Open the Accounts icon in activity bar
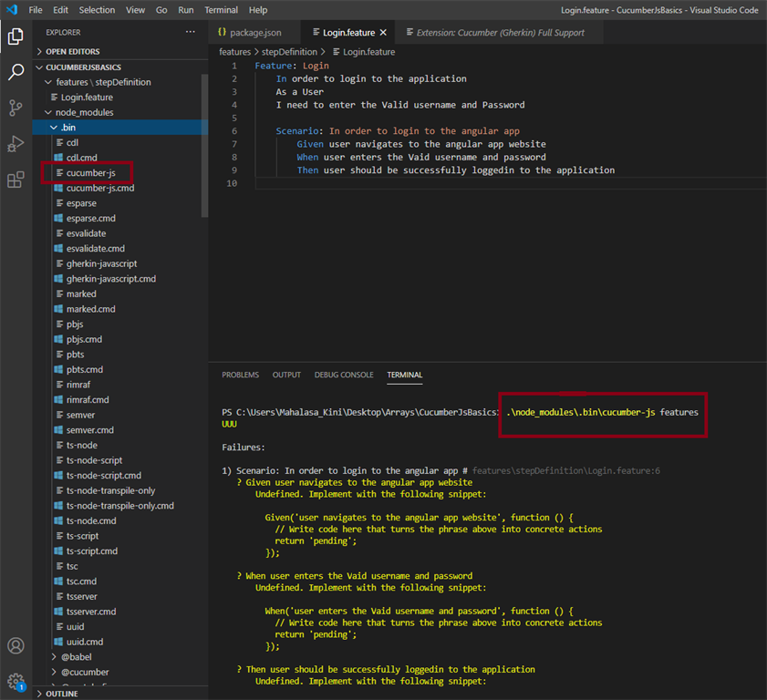This screenshot has height=700, width=767. click(x=16, y=645)
